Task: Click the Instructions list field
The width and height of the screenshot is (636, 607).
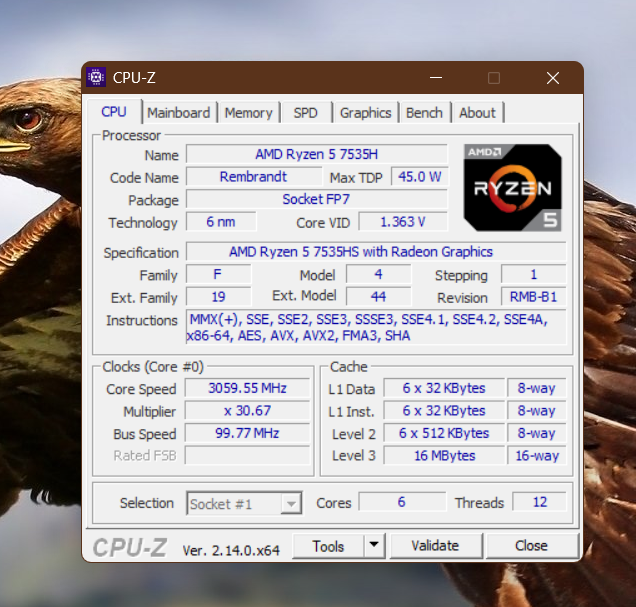Action: (x=376, y=328)
